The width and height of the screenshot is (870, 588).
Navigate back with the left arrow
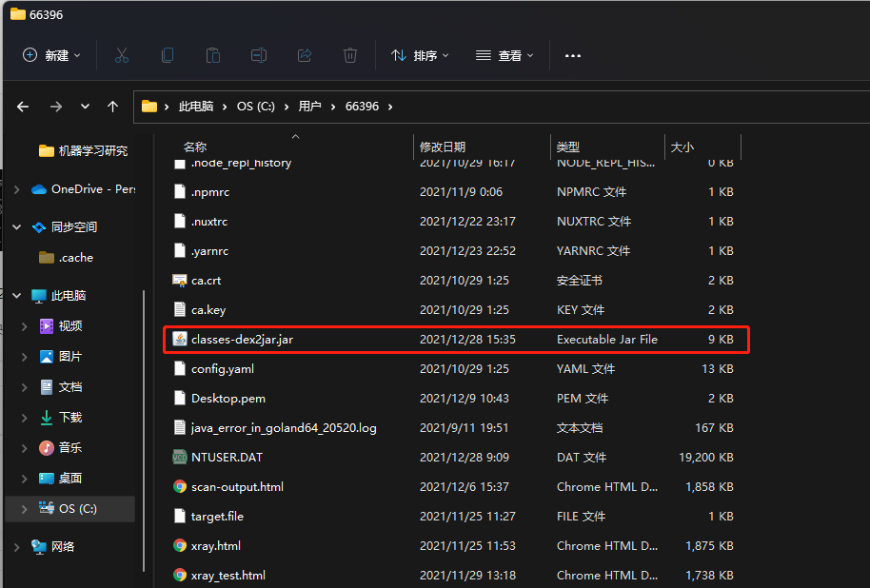(x=24, y=107)
